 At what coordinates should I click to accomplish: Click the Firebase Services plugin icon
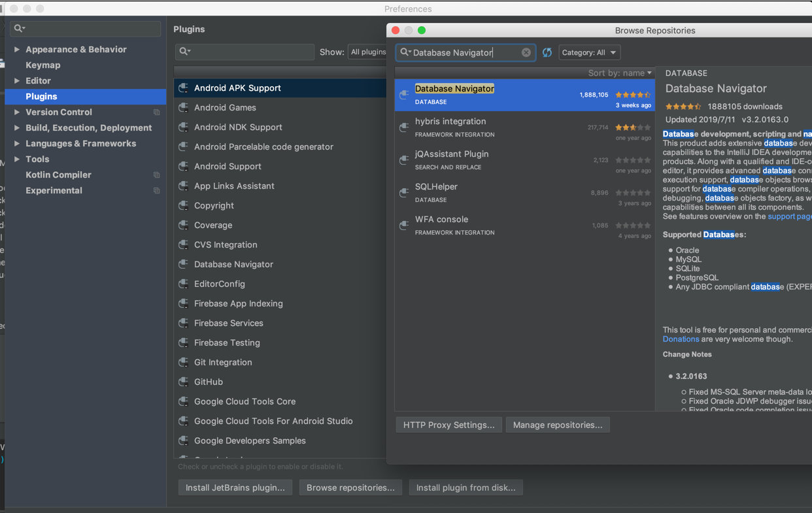pos(184,323)
